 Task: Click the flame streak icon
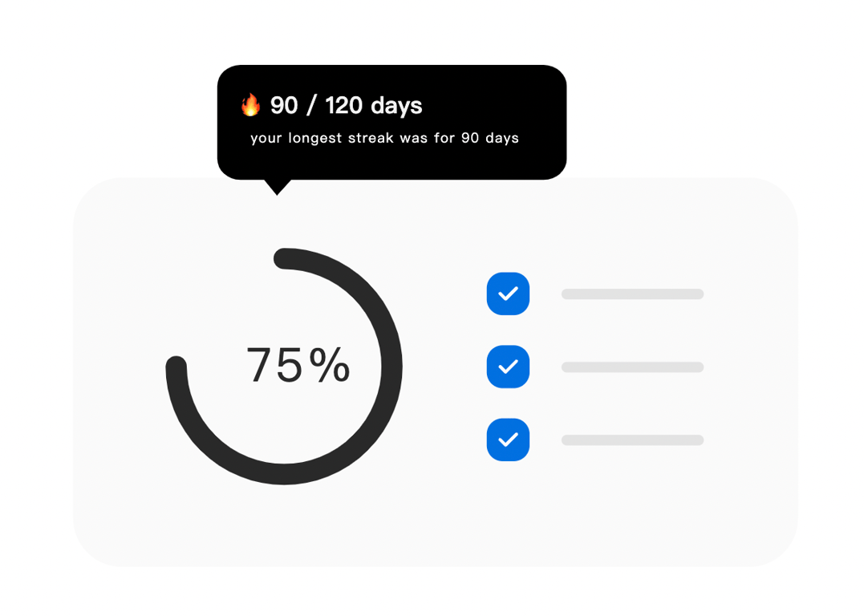pyautogui.click(x=251, y=105)
